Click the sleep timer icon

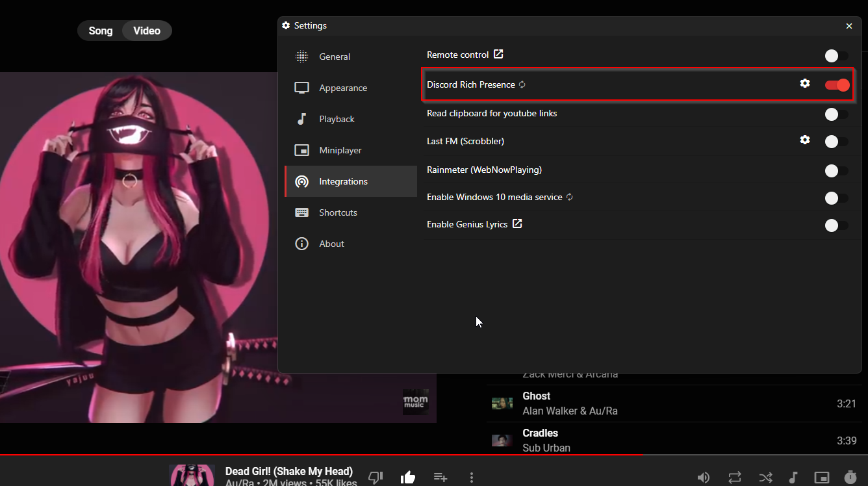[x=850, y=477]
